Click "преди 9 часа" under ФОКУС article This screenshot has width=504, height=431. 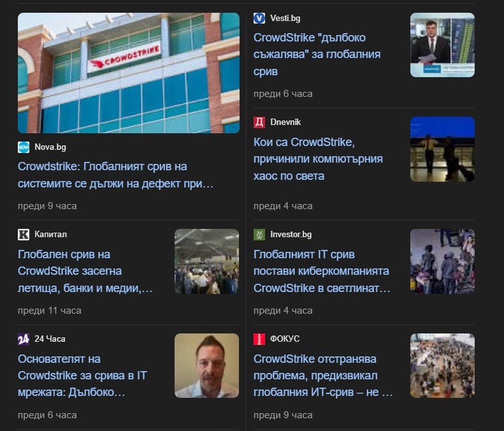pos(283,415)
